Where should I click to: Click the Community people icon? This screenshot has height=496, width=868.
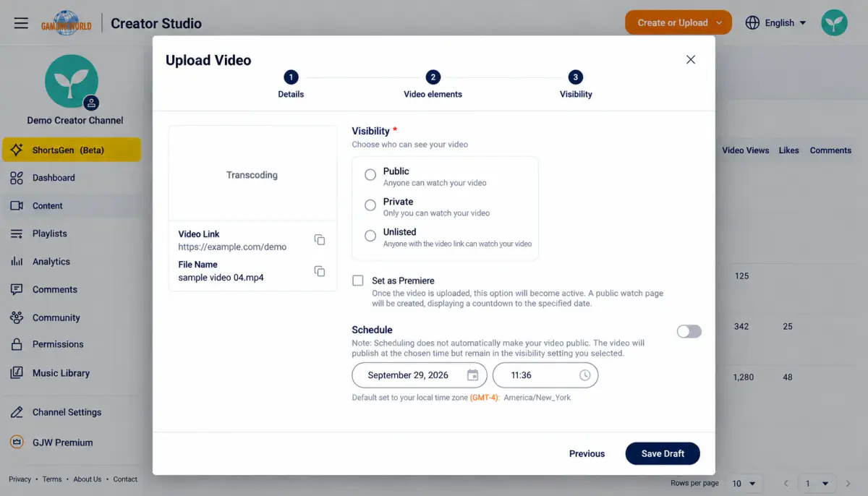(x=17, y=317)
